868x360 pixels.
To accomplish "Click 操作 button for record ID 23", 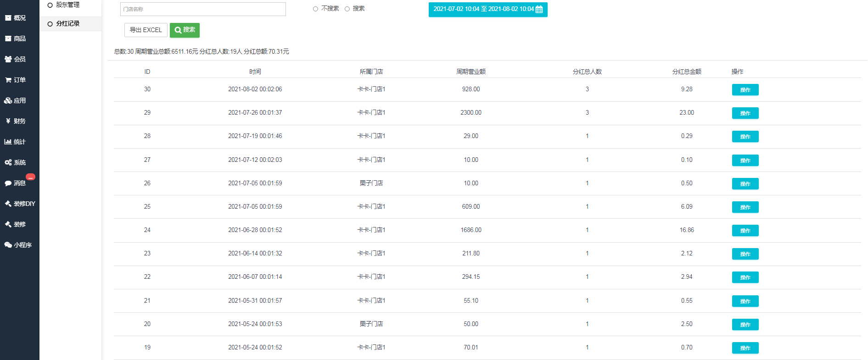I will click(x=745, y=254).
